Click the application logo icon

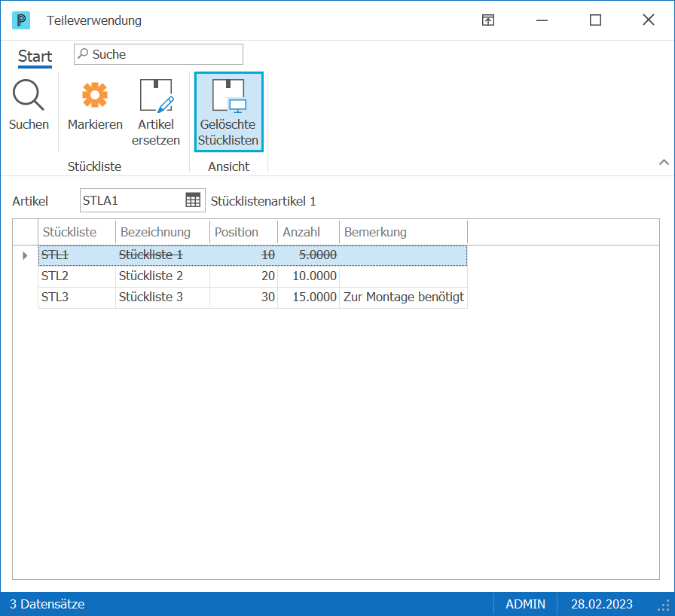21,20
